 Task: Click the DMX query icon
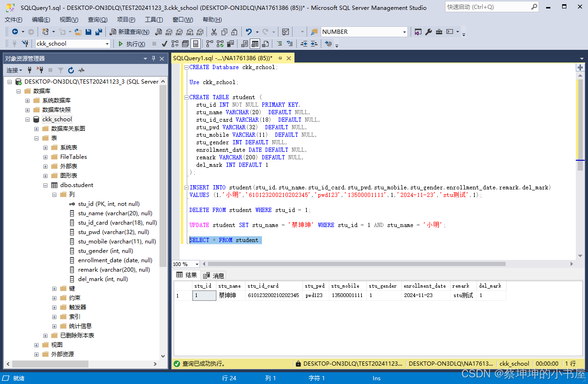coord(179,32)
